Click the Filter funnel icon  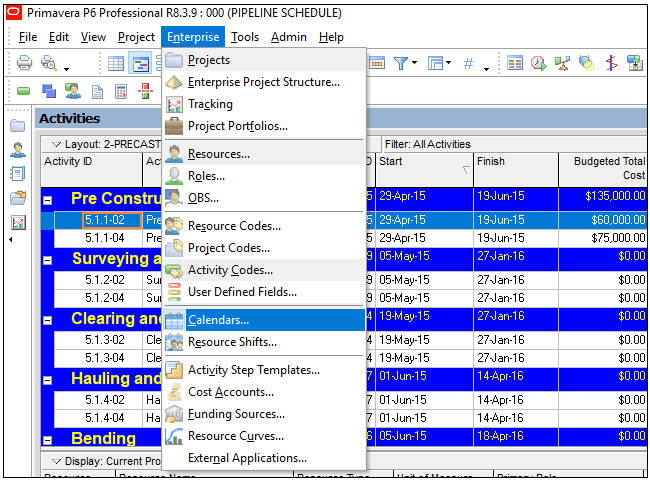(400, 63)
